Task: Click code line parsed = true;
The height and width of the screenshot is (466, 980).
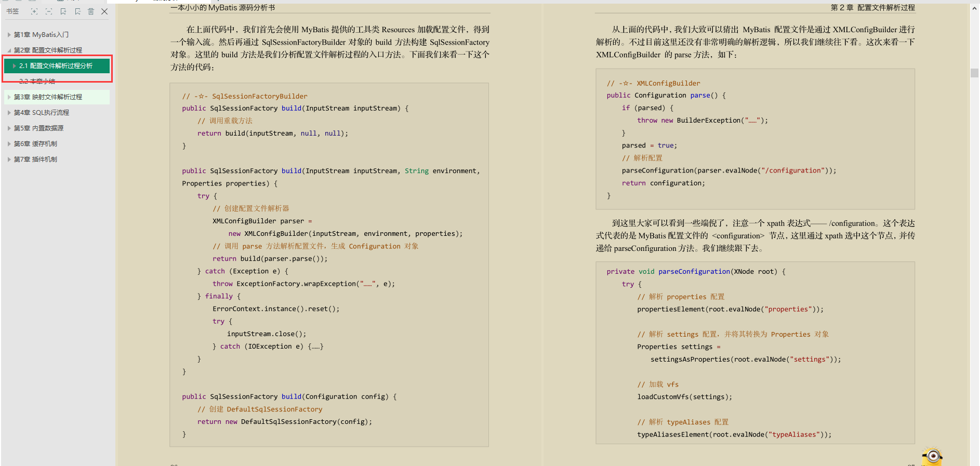Action: [x=650, y=145]
